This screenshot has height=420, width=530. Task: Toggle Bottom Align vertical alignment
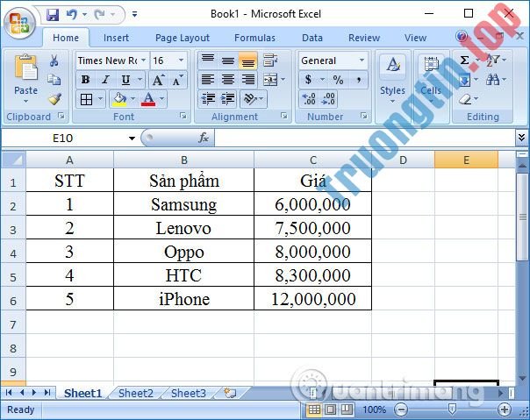pyautogui.click(x=248, y=61)
